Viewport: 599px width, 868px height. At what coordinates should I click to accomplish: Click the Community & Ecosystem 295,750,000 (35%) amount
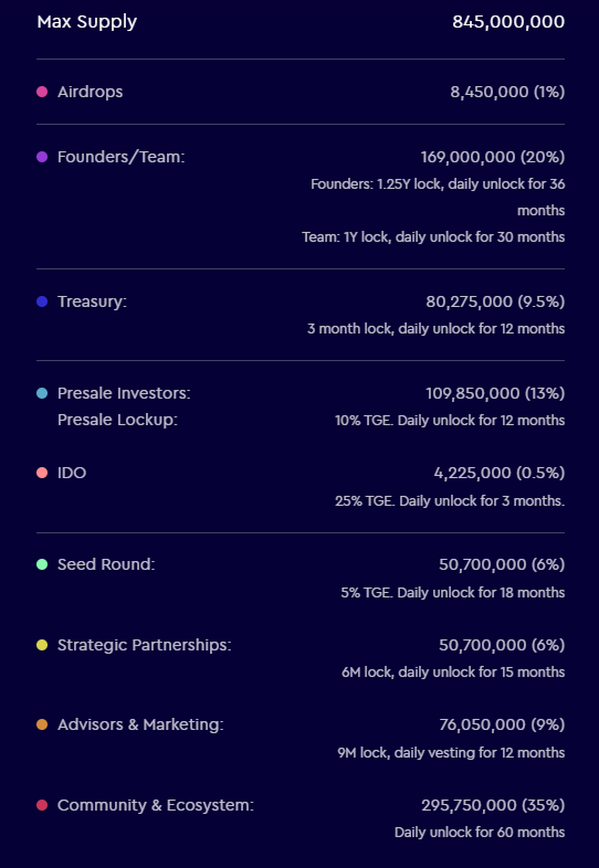(493, 805)
